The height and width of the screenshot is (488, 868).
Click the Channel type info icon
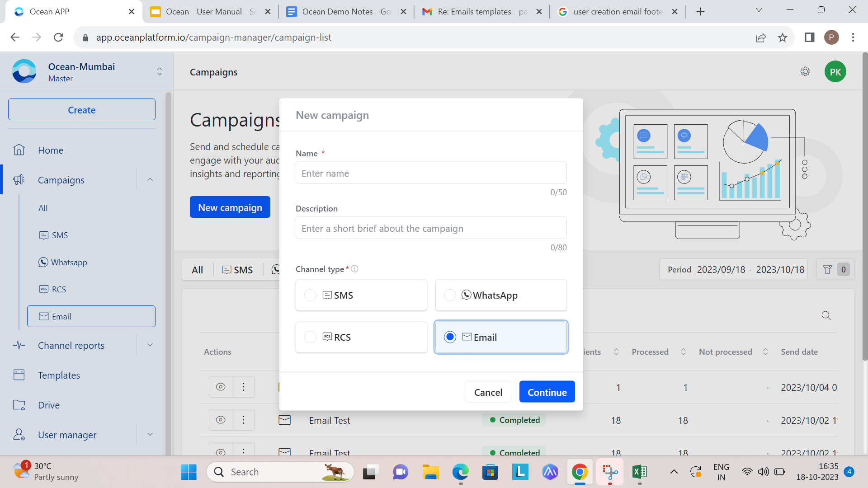click(355, 269)
